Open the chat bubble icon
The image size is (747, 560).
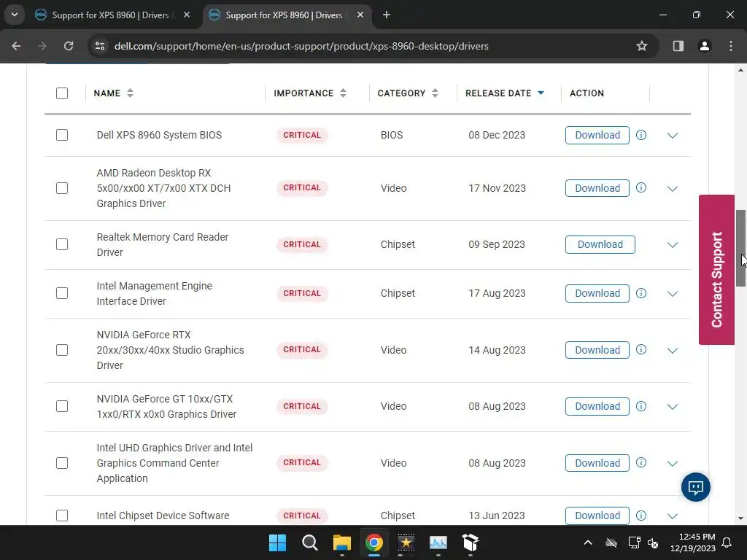pos(695,487)
